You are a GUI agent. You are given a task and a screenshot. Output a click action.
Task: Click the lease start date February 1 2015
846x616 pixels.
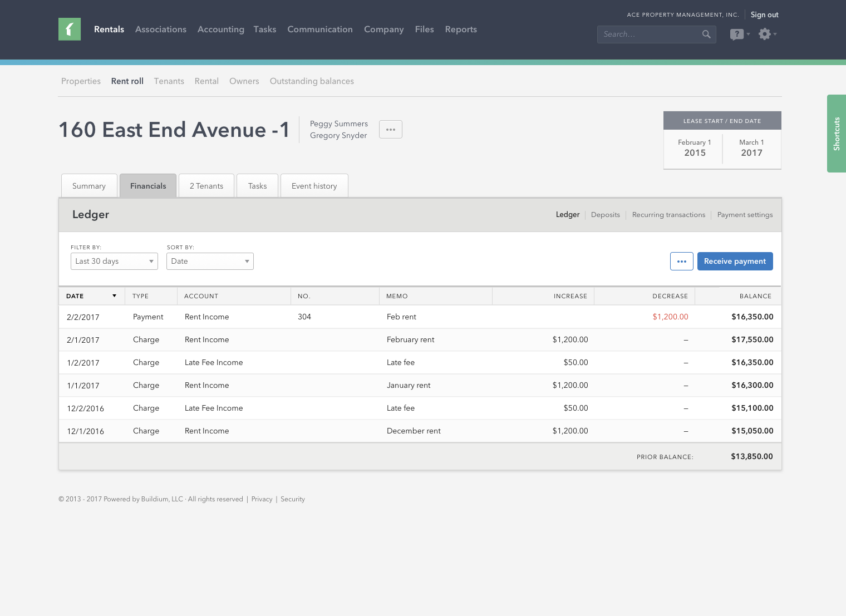[695, 148]
